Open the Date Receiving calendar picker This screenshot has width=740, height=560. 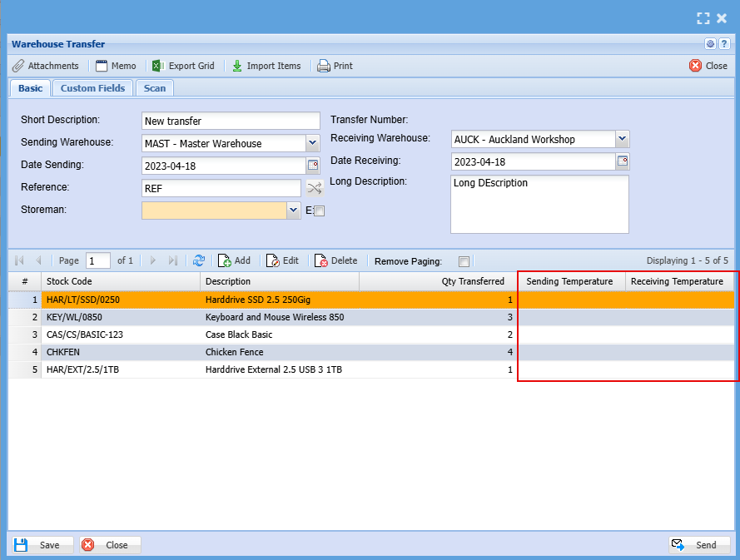tap(622, 161)
